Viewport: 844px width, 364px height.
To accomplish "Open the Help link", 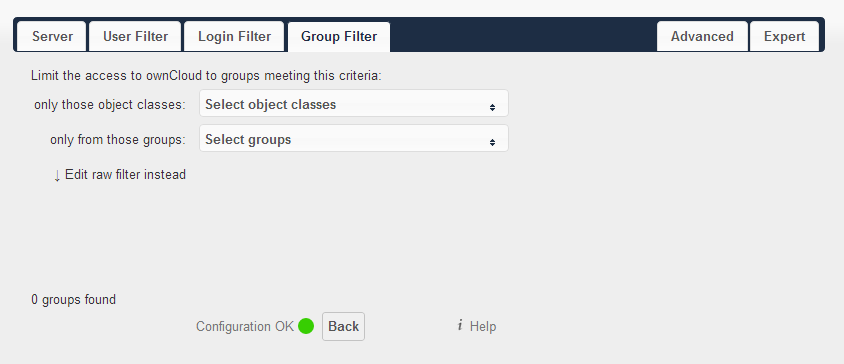I will click(x=483, y=326).
